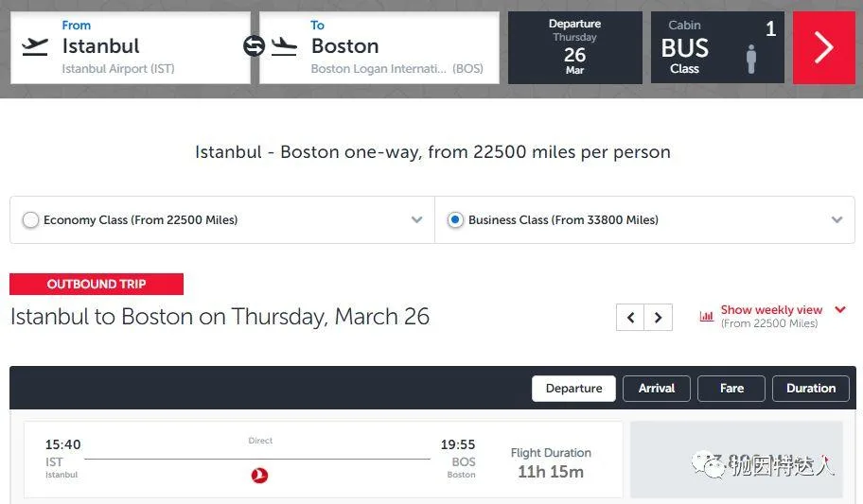Expand Show weekly view red chevron
This screenshot has width=863, height=504.
tap(840, 310)
